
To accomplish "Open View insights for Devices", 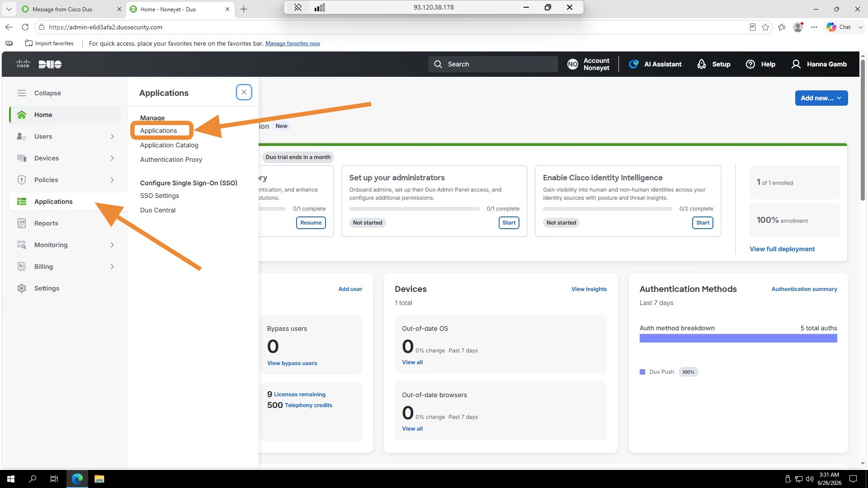I will (589, 289).
